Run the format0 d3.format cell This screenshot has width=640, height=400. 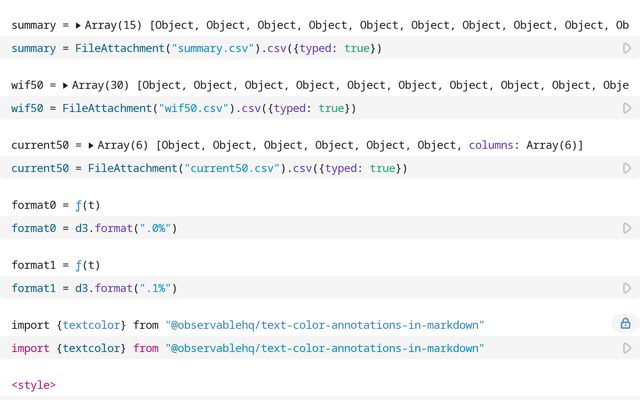(x=627, y=228)
